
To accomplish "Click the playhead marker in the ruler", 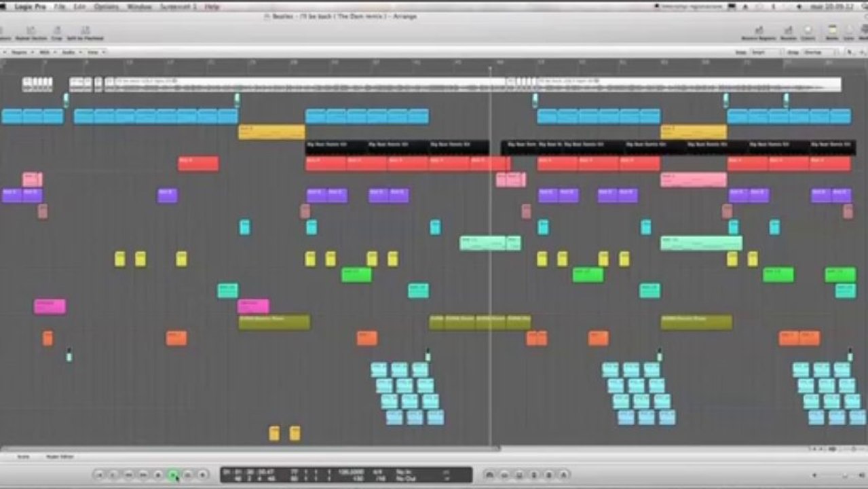I will tap(490, 68).
